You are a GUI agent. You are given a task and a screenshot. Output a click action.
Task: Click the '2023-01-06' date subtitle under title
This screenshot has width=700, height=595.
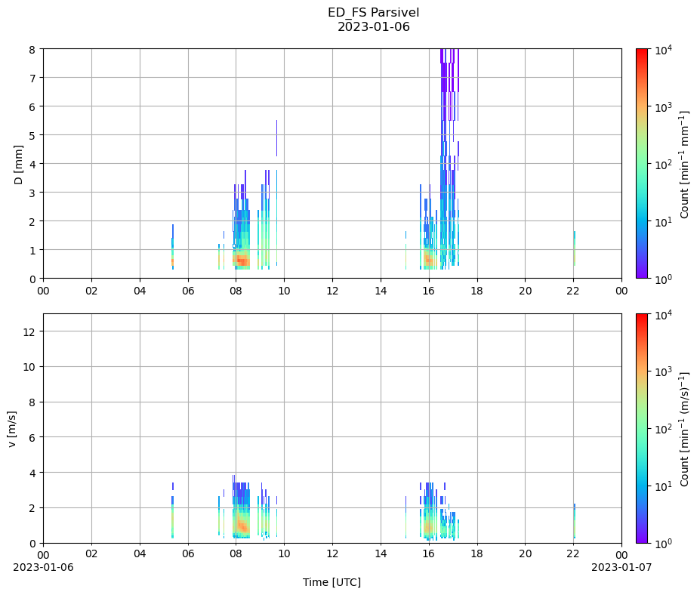pos(373,26)
